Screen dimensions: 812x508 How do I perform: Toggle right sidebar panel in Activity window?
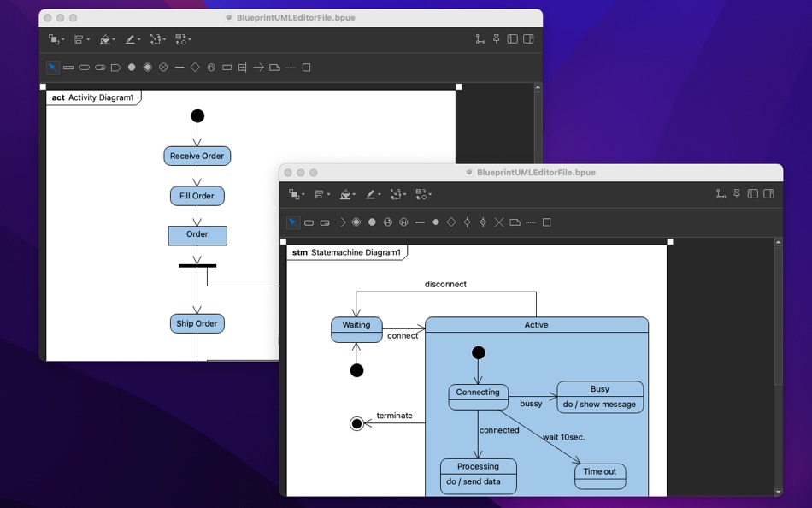528,38
